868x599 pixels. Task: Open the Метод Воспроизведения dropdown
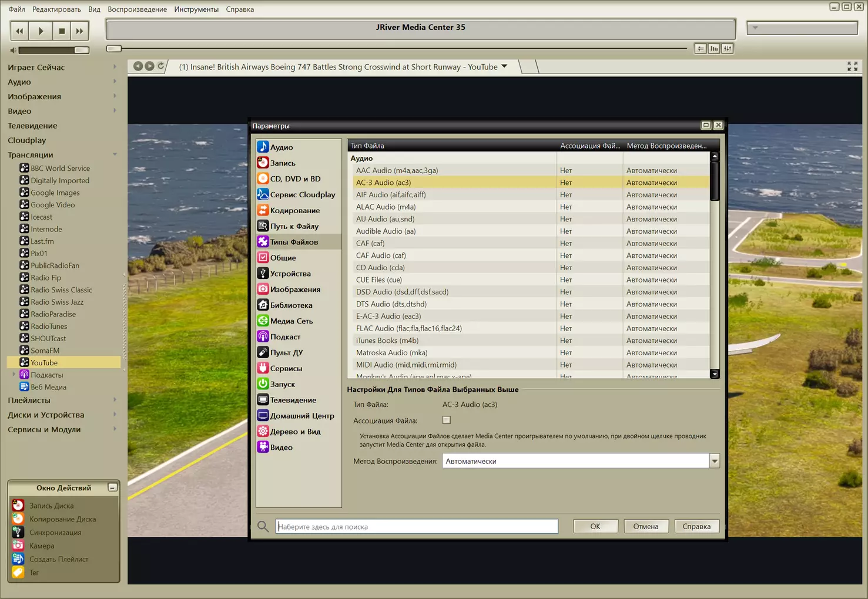(715, 461)
